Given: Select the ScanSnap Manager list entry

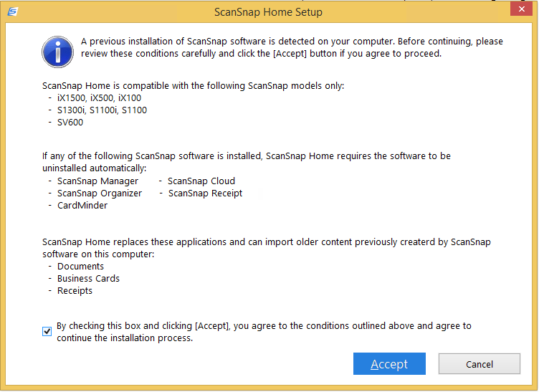Looking at the screenshot, I should pos(97,181).
